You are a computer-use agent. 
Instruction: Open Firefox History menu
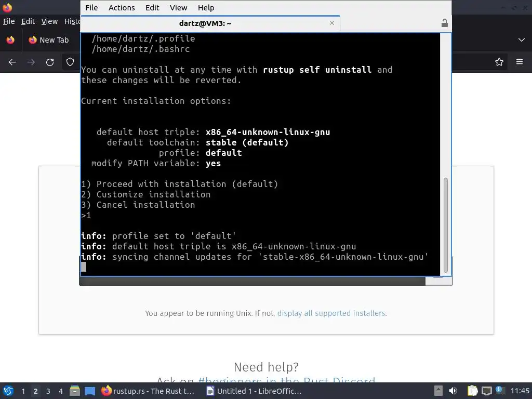(x=72, y=21)
